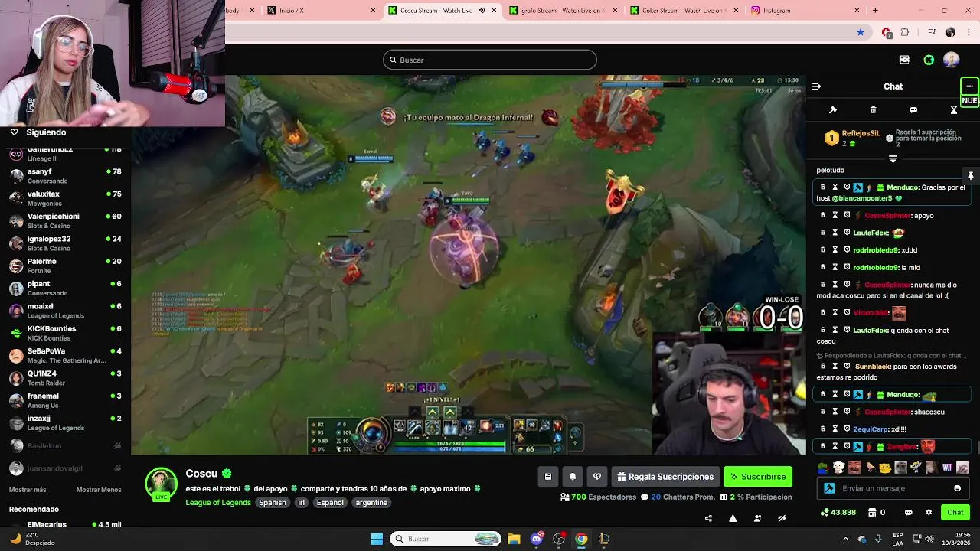Open the shop icon showing 0
This screenshot has height=551, width=980.
(x=877, y=512)
